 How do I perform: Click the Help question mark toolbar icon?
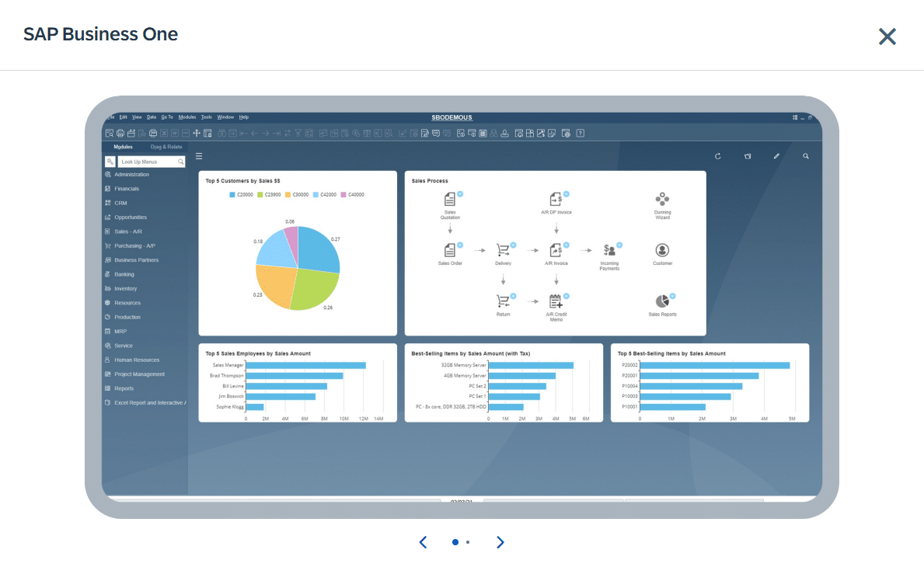(580, 133)
